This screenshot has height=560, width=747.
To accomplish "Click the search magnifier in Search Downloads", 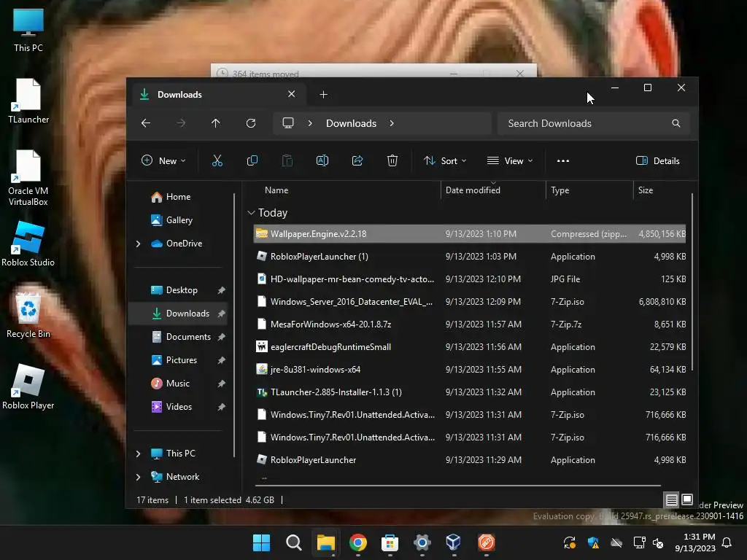I will 676,123.
